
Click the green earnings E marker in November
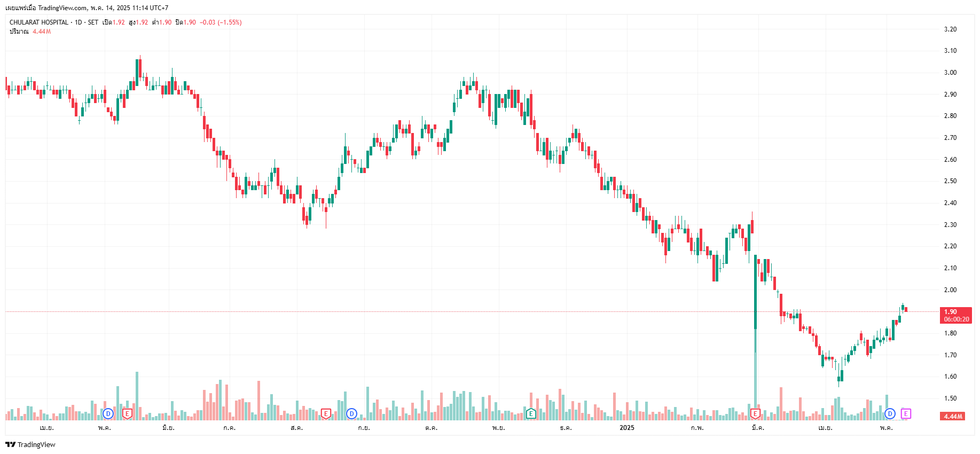pyautogui.click(x=531, y=413)
